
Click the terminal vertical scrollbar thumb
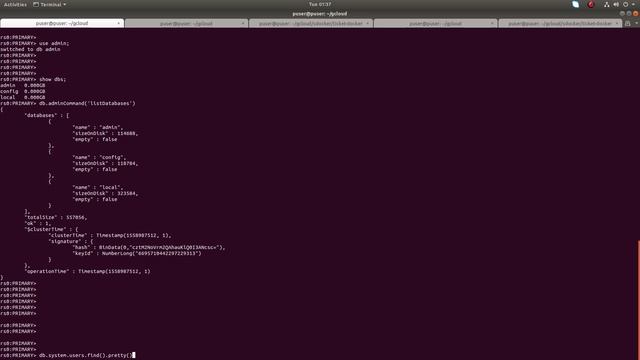[x=638, y=300]
